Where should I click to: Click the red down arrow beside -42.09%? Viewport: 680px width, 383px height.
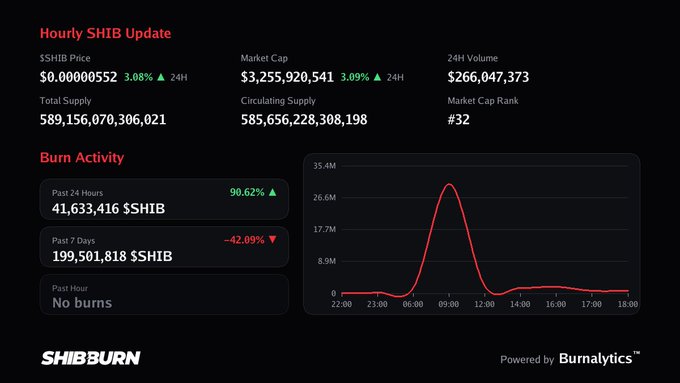[272, 239]
